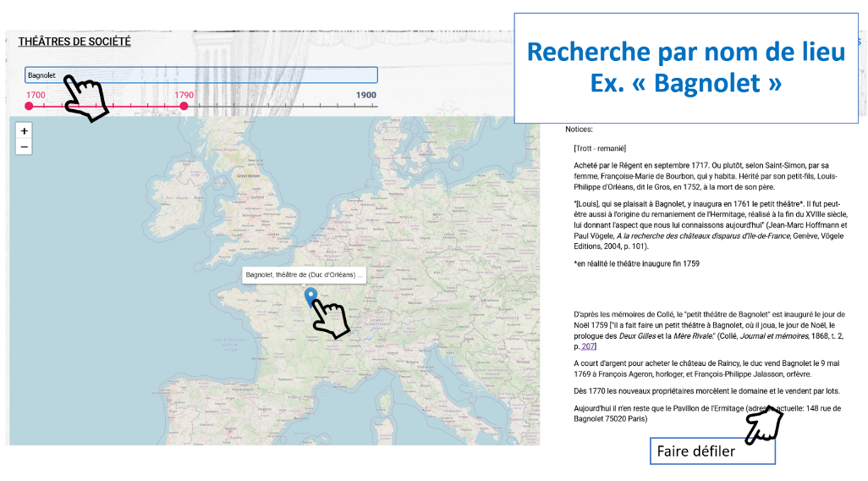Viewport: 868px width, 481px height.
Task: Click the hand pointer icon above Faire défiler
Action: 764,422
